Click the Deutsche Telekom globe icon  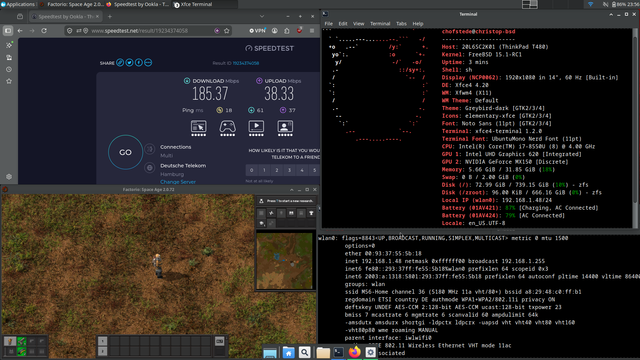pyautogui.click(x=150, y=168)
